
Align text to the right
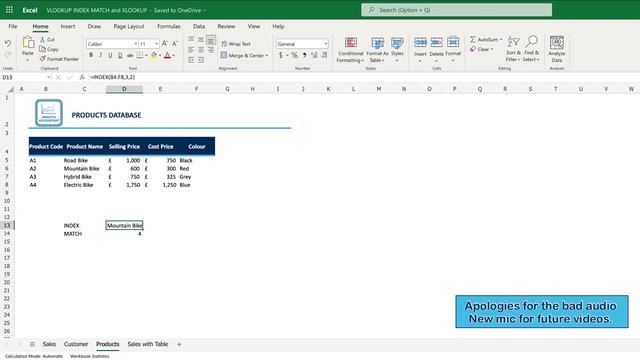211,50
